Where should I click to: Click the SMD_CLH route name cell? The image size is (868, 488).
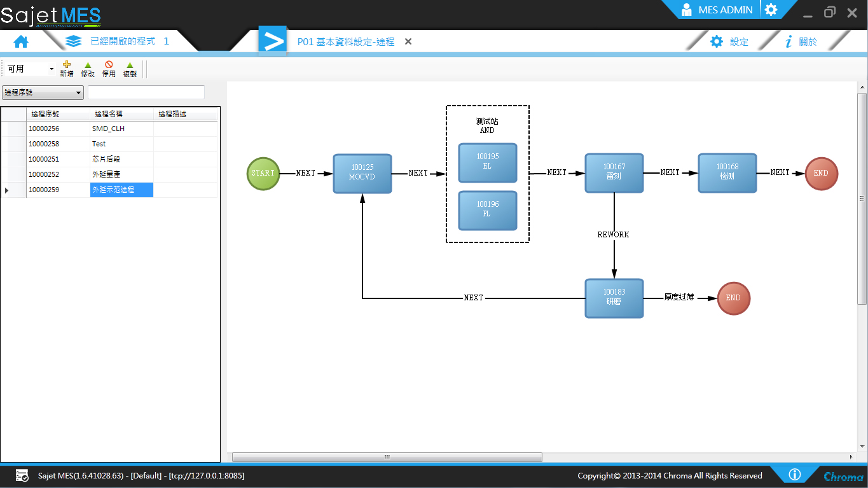(121, 129)
